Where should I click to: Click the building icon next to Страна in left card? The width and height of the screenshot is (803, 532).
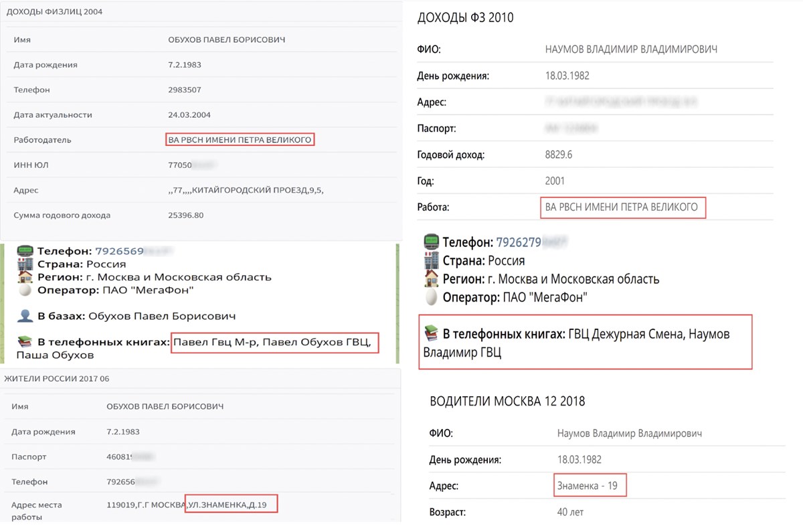point(25,264)
